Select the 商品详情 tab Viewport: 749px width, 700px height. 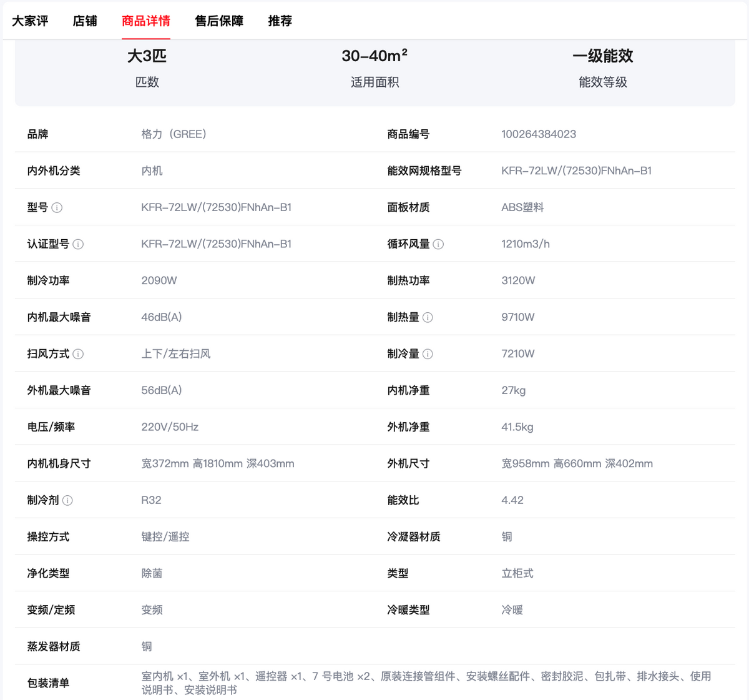pyautogui.click(x=146, y=21)
